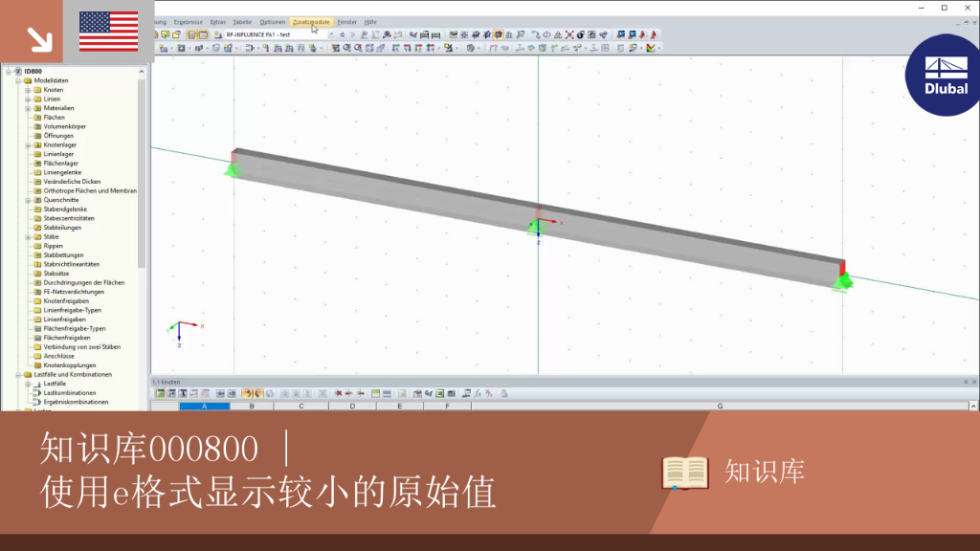Screen dimensions: 980x551
Task: Expand the Querschnitte tree node
Action: [28, 201]
